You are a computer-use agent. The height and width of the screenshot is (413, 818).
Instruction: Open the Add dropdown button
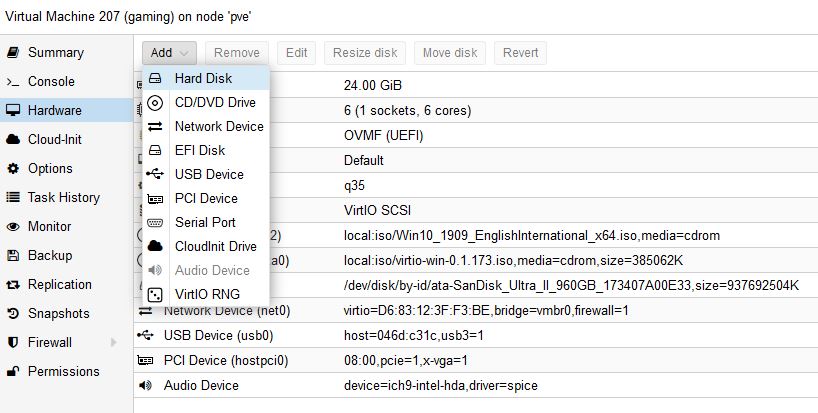169,53
